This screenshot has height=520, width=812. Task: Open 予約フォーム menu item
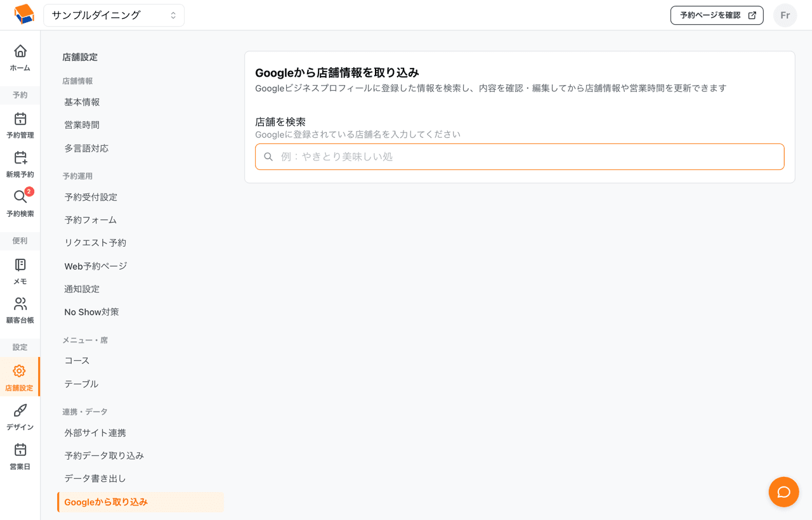coord(91,220)
